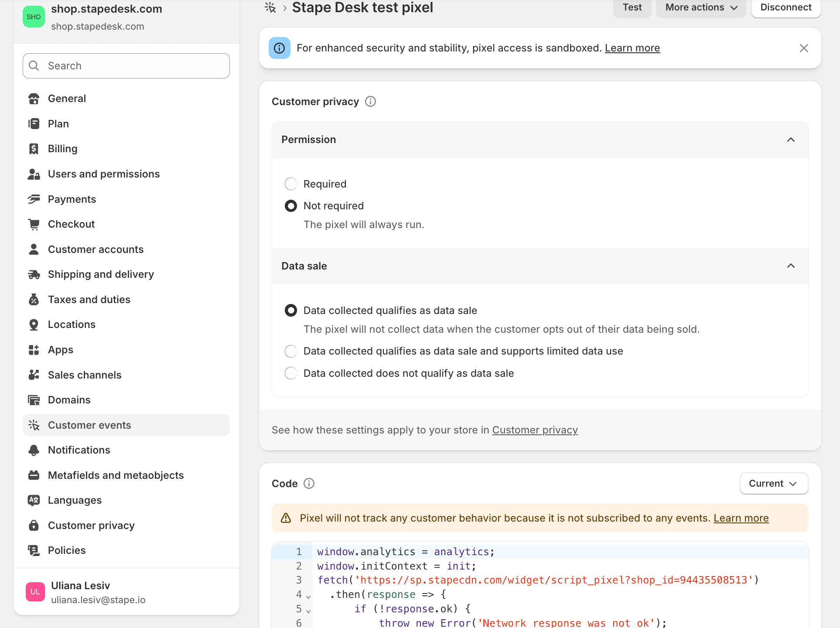Click the Apps grid icon
840x628 pixels.
point(34,350)
